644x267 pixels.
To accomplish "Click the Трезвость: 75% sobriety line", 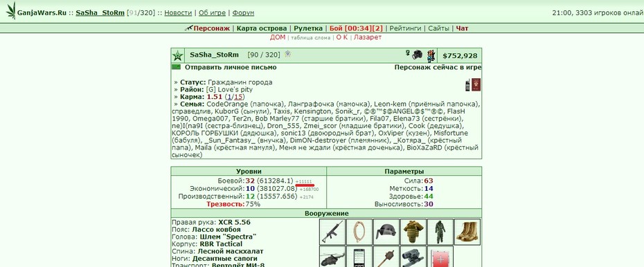I will tap(233, 204).
